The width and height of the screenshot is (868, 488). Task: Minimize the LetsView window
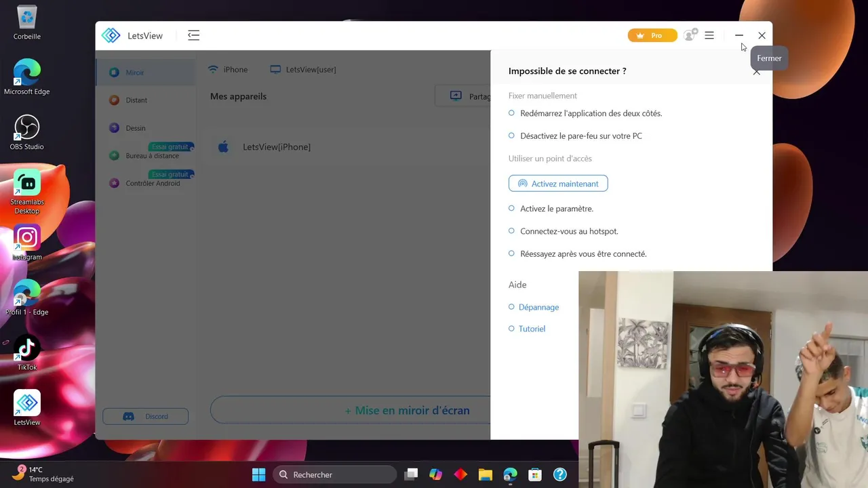tap(739, 35)
